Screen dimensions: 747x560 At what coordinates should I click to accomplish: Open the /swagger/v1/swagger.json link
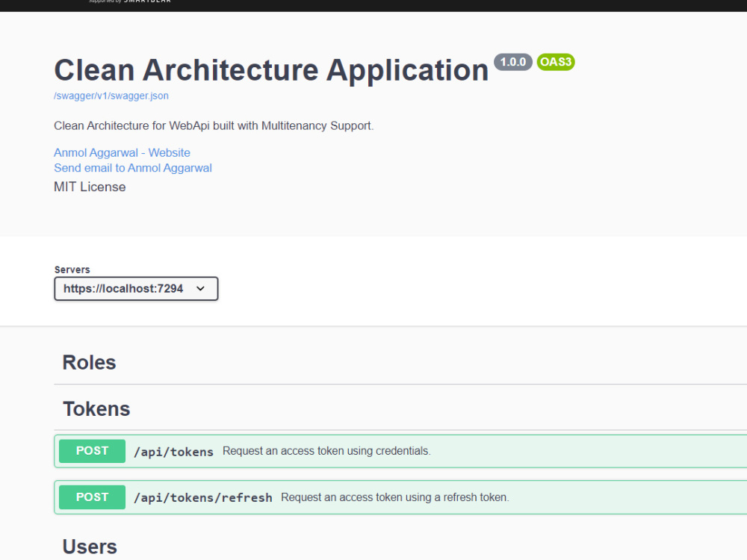pos(111,96)
